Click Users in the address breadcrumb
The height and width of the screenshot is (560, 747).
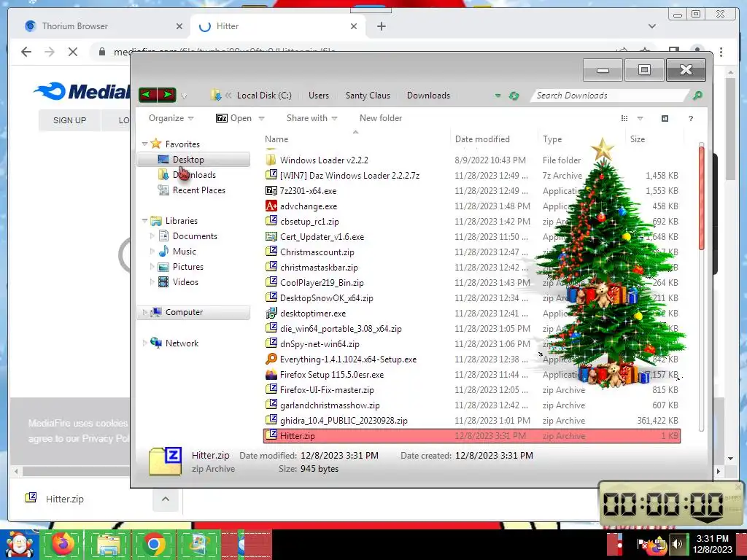[x=318, y=96]
